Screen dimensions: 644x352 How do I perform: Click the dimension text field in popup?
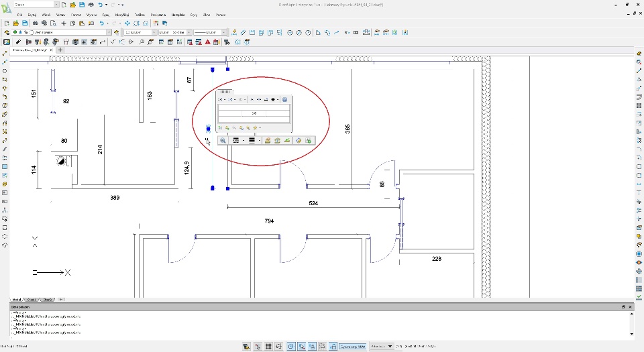click(254, 113)
